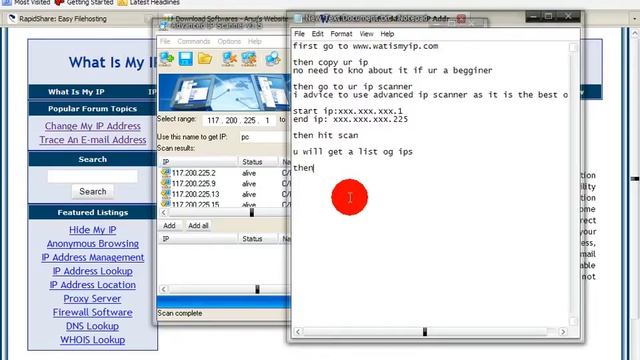
Task: Open IP Address Lookup link
Action: coord(93,271)
